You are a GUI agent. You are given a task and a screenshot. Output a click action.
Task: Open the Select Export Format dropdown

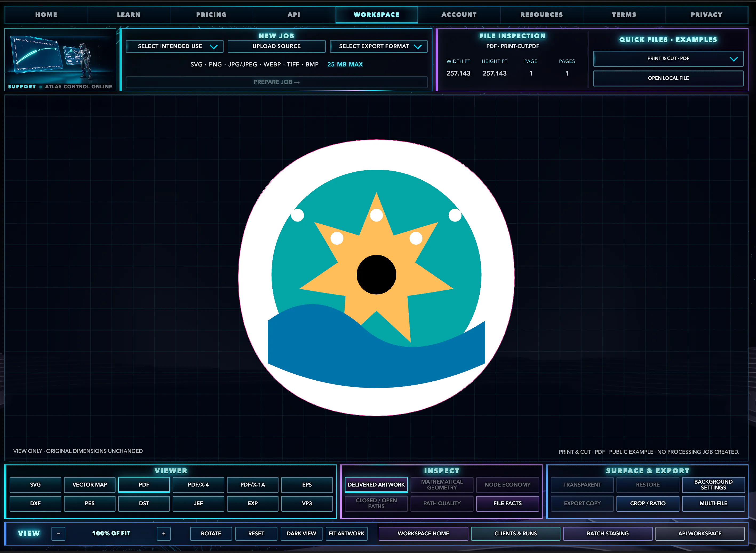coord(379,46)
